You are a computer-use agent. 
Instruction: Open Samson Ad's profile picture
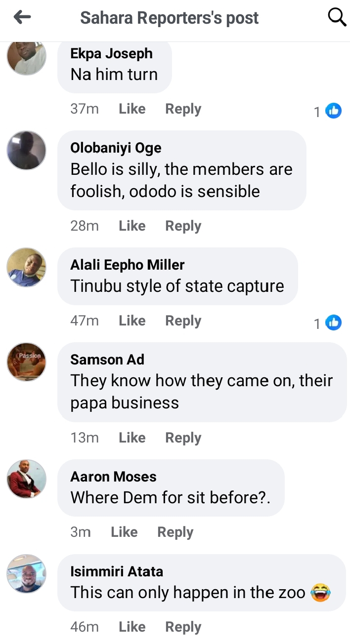26,362
